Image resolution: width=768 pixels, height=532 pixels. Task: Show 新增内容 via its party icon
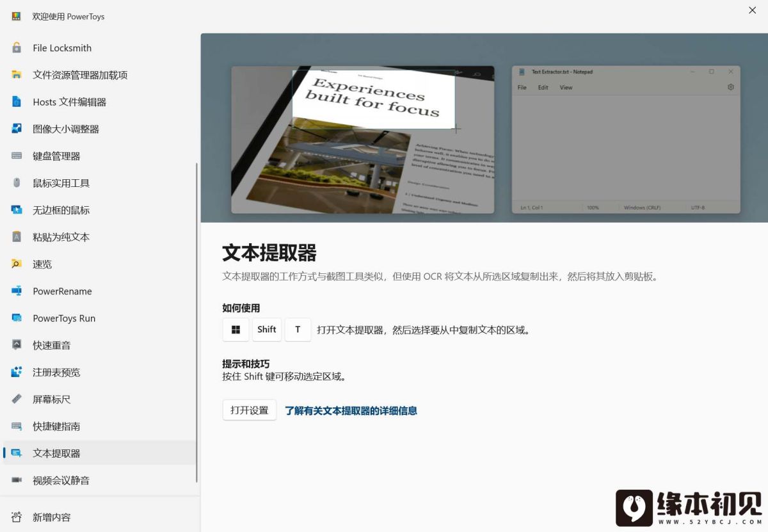pos(17,517)
